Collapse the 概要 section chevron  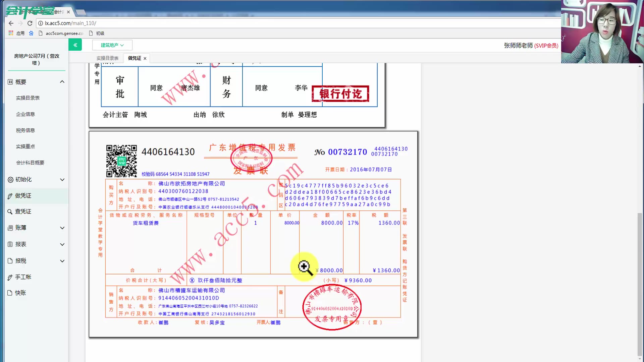(x=62, y=81)
